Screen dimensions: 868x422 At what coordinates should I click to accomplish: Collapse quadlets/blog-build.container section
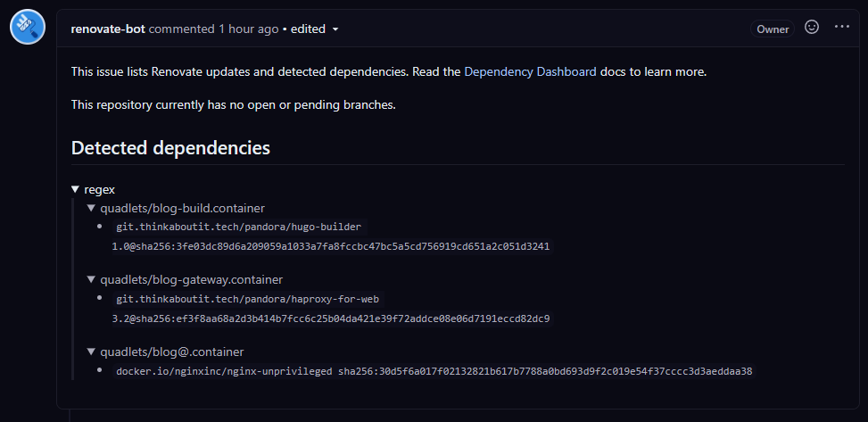click(176, 208)
